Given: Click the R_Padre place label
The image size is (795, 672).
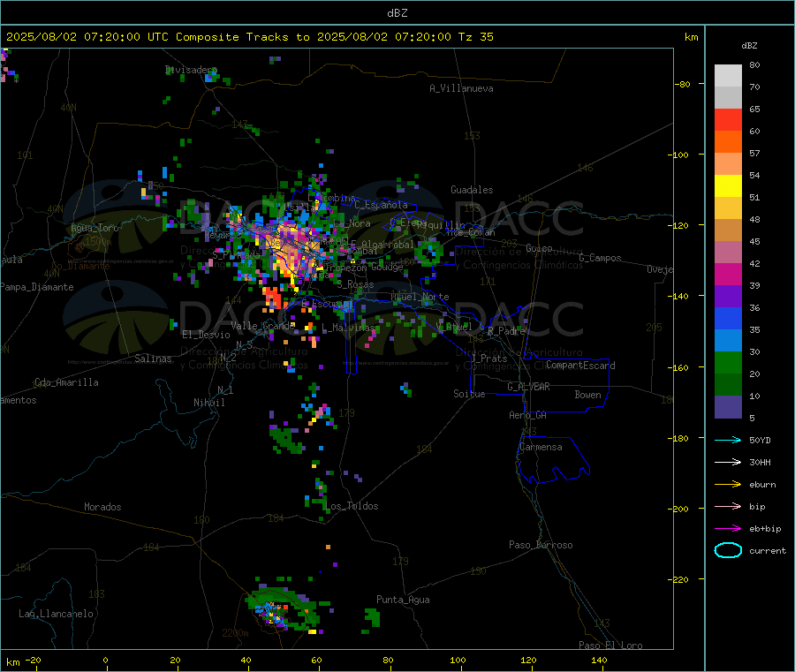Looking at the screenshot, I should pos(506,331).
